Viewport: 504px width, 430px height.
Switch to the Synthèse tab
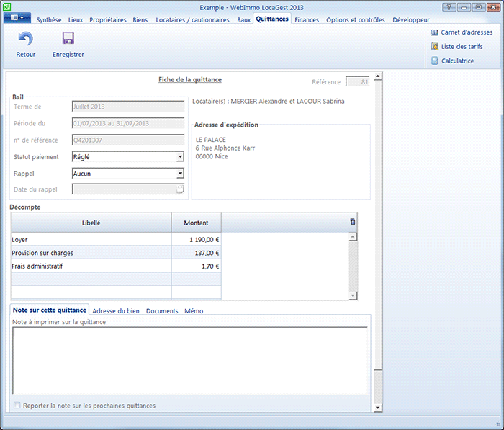[49, 20]
